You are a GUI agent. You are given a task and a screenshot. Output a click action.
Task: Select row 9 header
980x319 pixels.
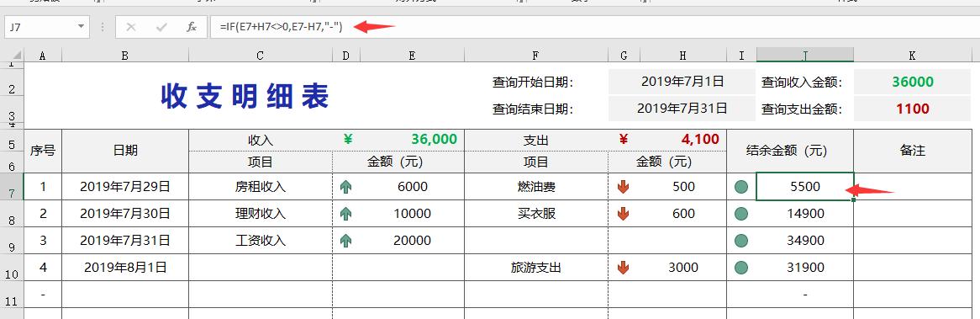coord(12,240)
